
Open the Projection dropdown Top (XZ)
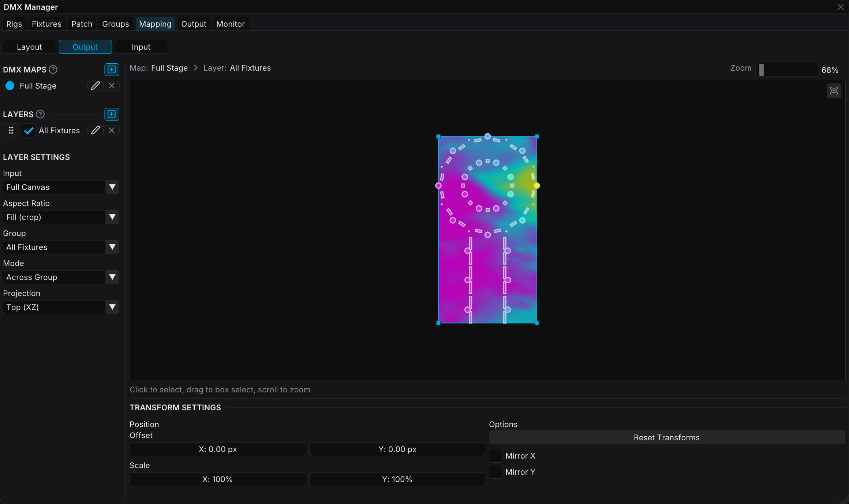tap(61, 307)
